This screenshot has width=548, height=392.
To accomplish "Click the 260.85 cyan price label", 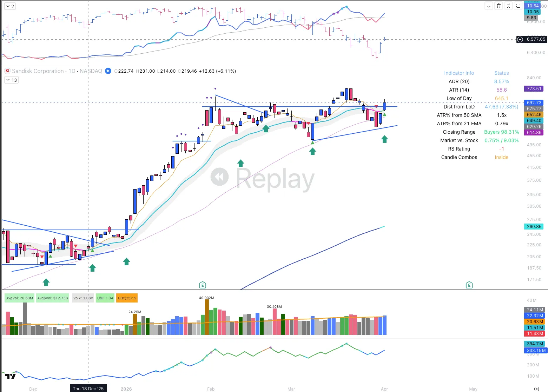I will 534,227.
